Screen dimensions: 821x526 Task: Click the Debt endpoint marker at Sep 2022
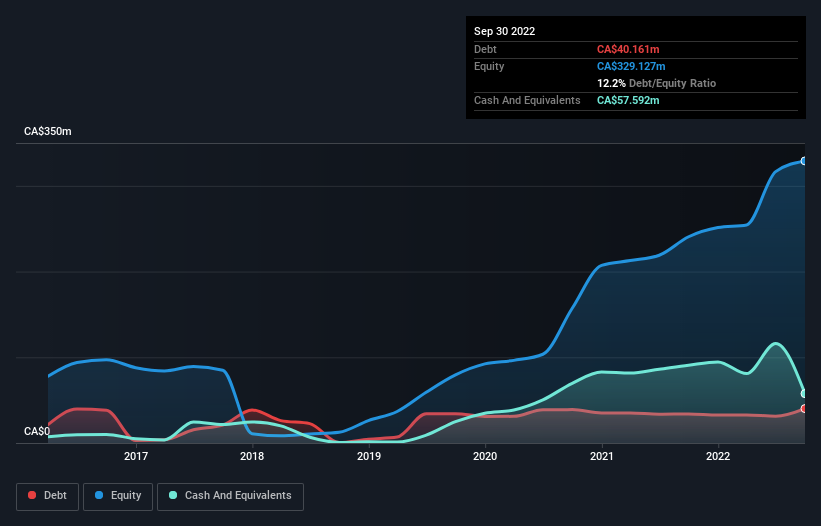pos(804,409)
